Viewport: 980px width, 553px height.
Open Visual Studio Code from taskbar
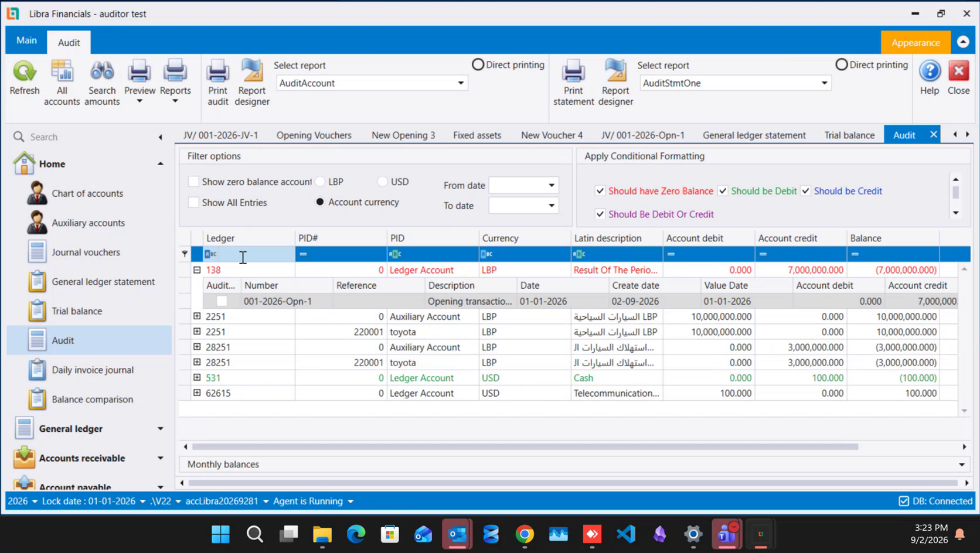(x=626, y=534)
